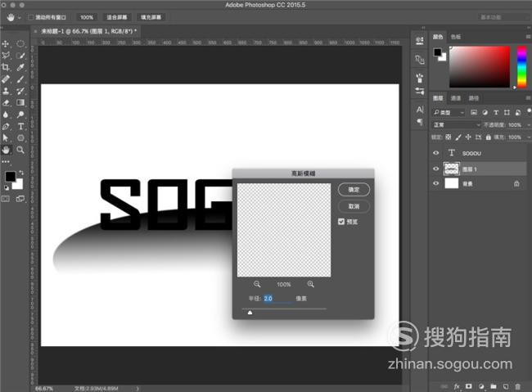532x392 pixels.
Task: Toggle Preview checkbox in Gaussian Blur dialog
Action: [x=341, y=222]
